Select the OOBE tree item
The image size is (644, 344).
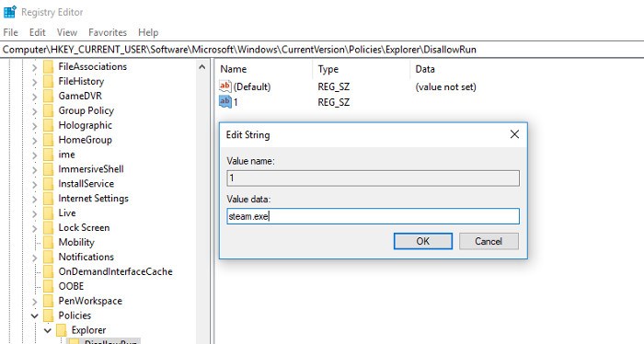pos(71,286)
